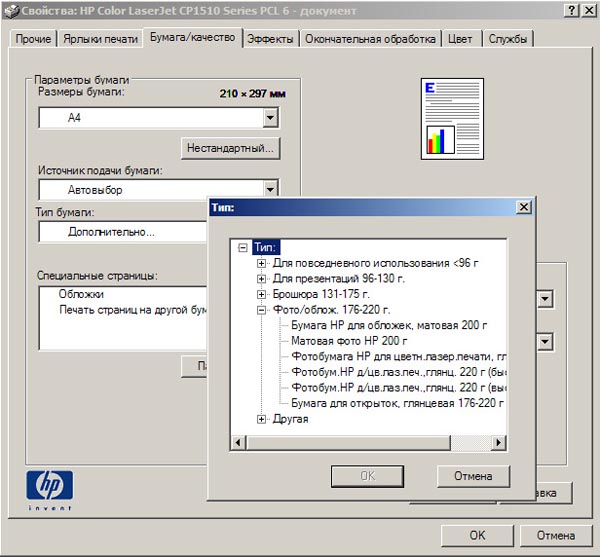Click the Дополнительно... paper type field
Image resolution: width=600 pixels, height=557 pixels.
pyautogui.click(x=122, y=232)
